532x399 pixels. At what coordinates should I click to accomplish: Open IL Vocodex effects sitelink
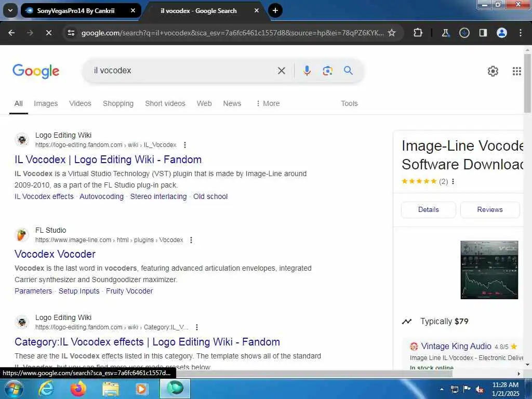(x=44, y=196)
